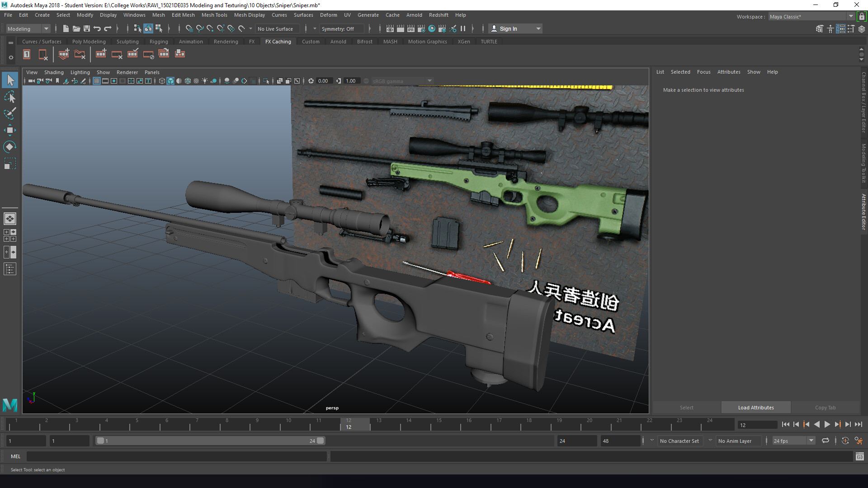Select the arrow Select tool in toolbox
This screenshot has width=868, height=488.
coord(10,80)
